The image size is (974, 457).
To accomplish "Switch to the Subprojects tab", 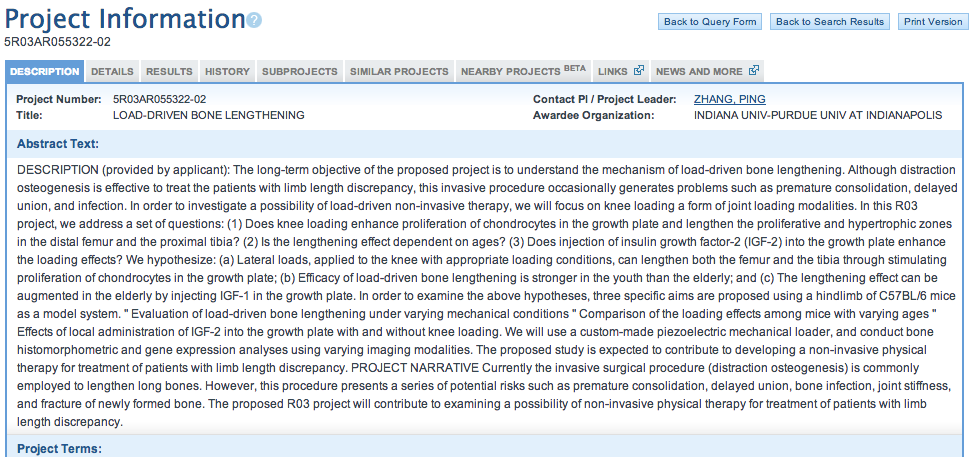I will 299,71.
